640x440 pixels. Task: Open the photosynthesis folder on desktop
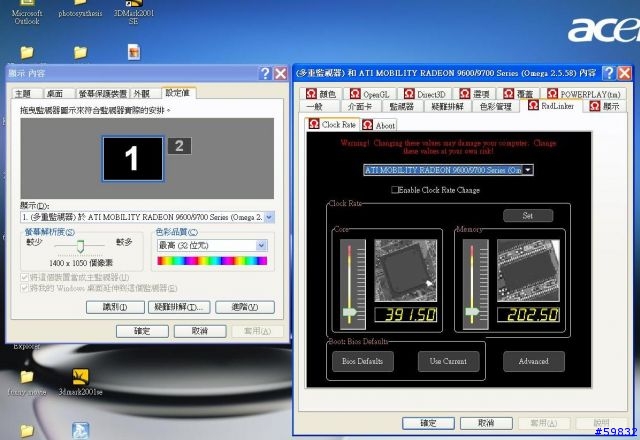coord(80,10)
